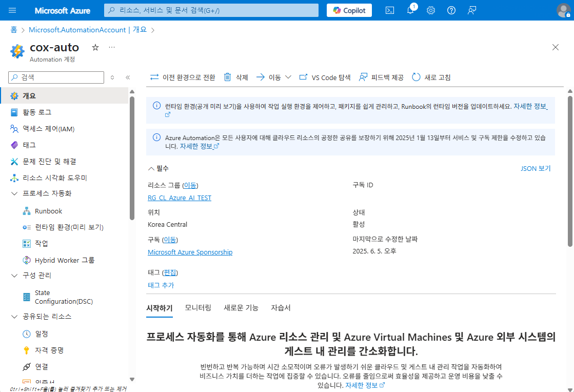
Task: Click the cox-auto Automation account icon
Action: (17, 51)
